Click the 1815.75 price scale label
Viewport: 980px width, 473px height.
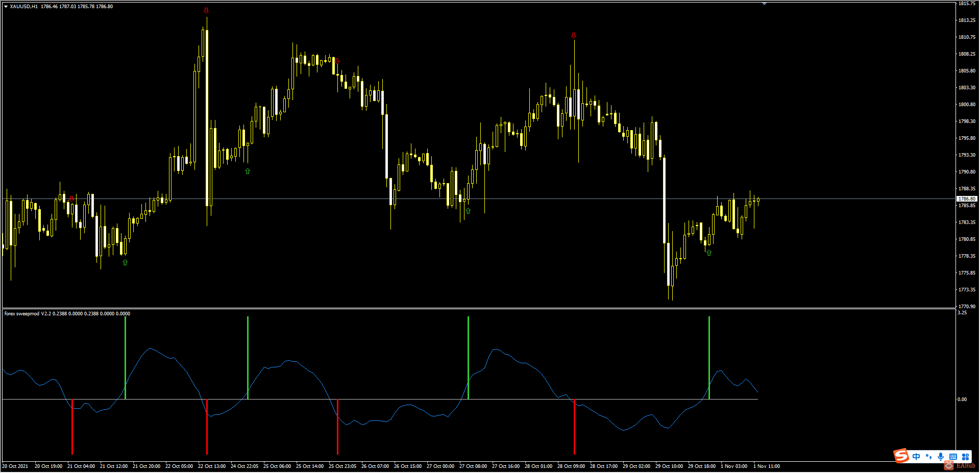(967, 4)
